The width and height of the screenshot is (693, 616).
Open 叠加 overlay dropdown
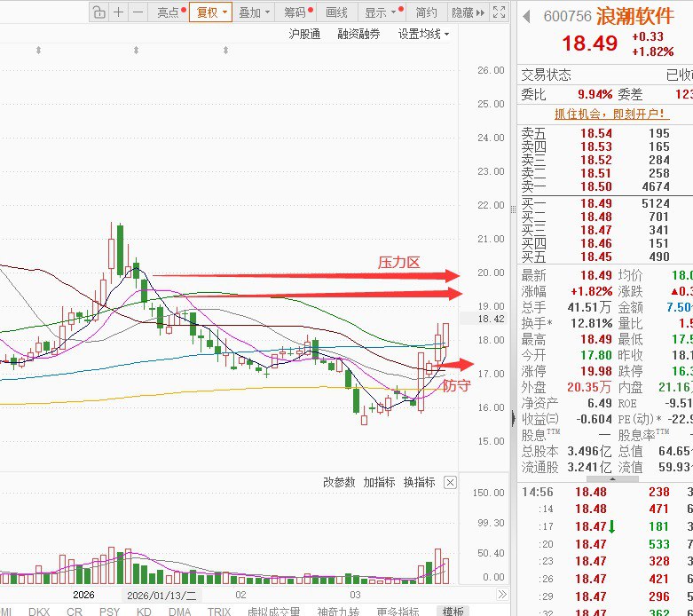pos(254,12)
